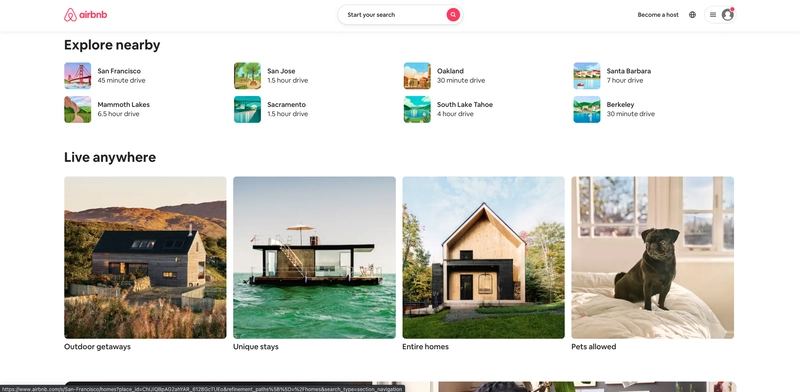800x392 pixels.
Task: Click the 4 hour drive text
Action: click(x=455, y=114)
